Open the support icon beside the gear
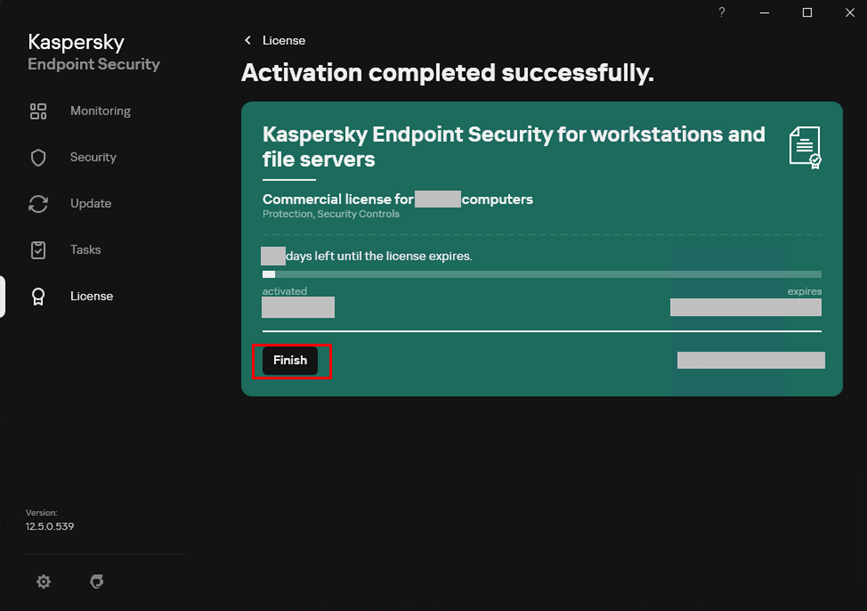 pos(97,581)
